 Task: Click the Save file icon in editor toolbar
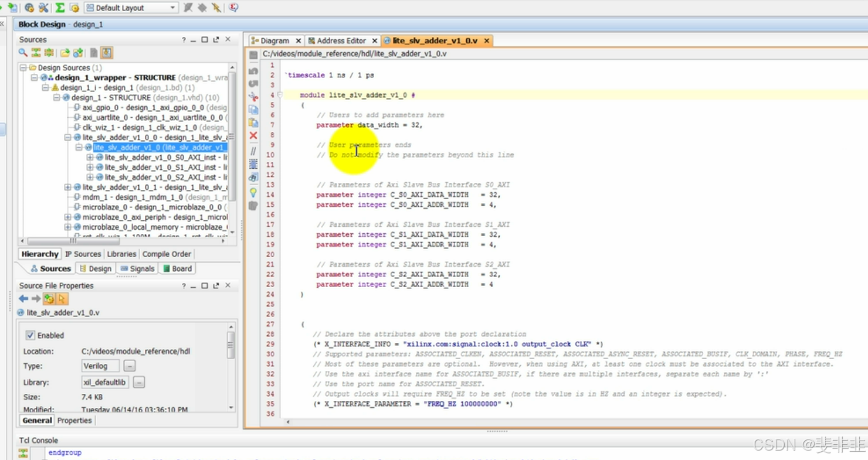click(253, 55)
